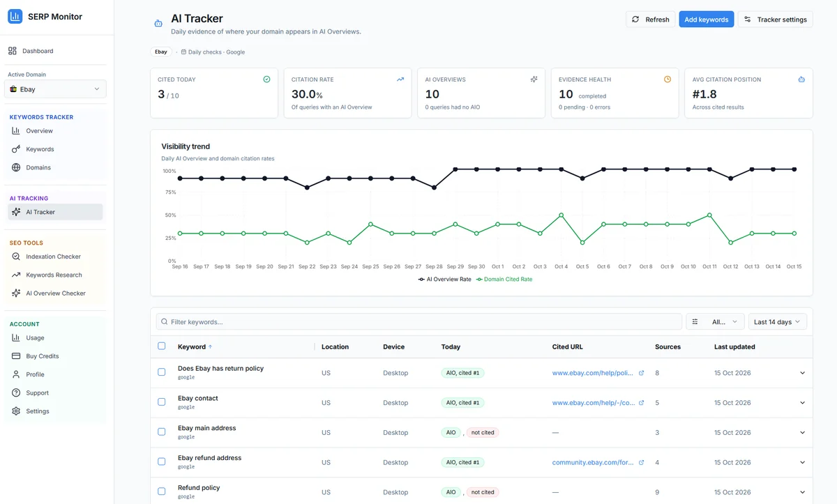Check the 'Ebay main address' row checkbox
The image size is (837, 504).
click(x=162, y=432)
